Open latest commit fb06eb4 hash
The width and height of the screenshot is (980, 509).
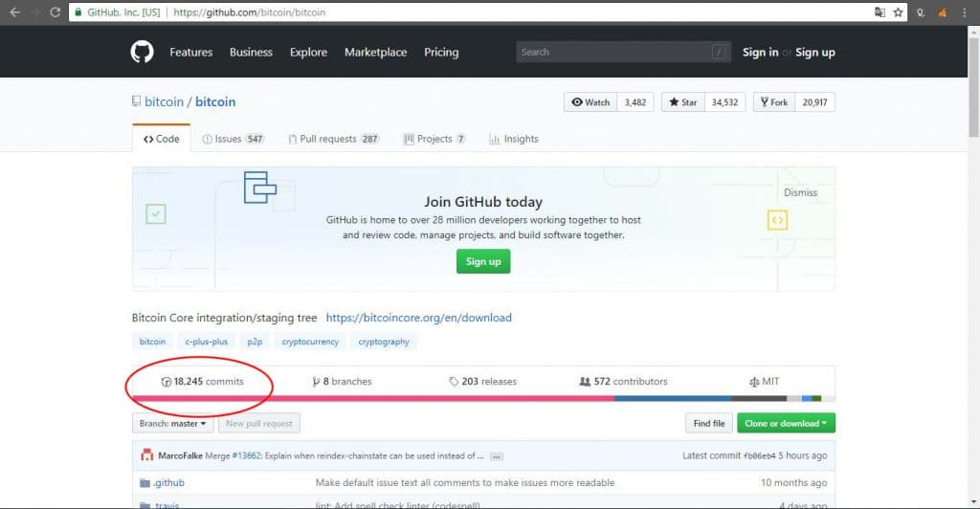(x=759, y=456)
